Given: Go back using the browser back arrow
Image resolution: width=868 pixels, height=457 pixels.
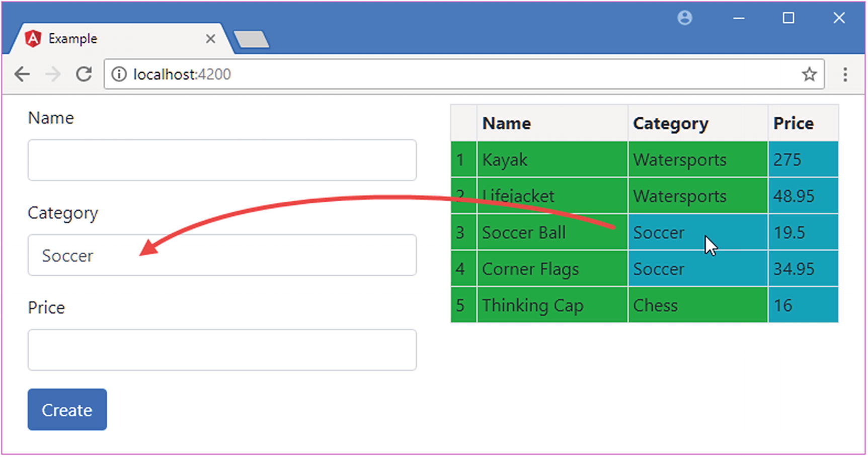Looking at the screenshot, I should click(x=22, y=74).
